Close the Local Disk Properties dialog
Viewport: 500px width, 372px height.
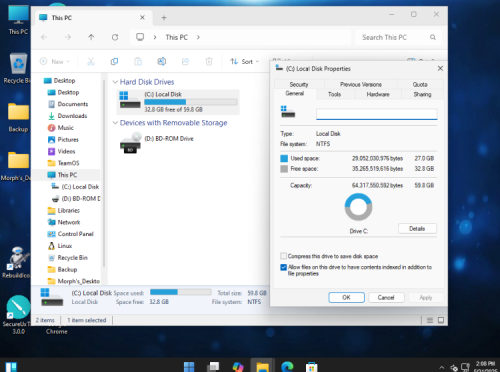coord(440,68)
